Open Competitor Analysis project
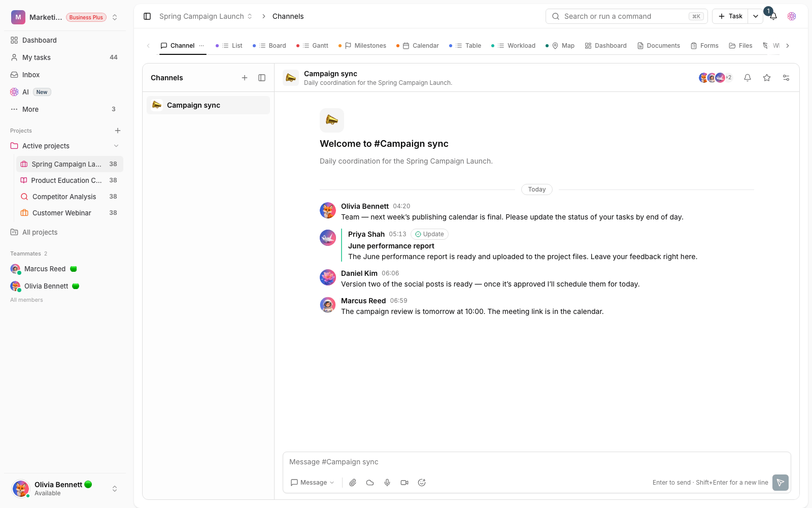Viewport: 812px width, 508px height. click(69, 197)
